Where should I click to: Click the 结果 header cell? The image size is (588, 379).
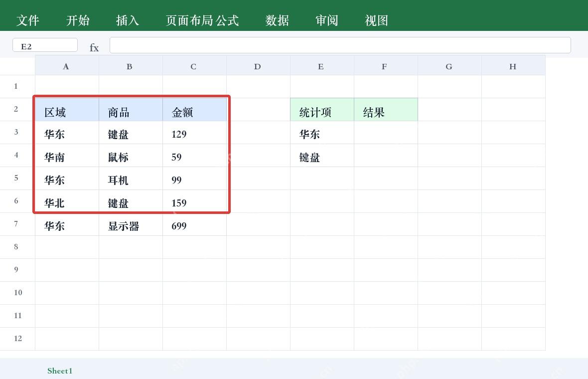click(x=386, y=110)
